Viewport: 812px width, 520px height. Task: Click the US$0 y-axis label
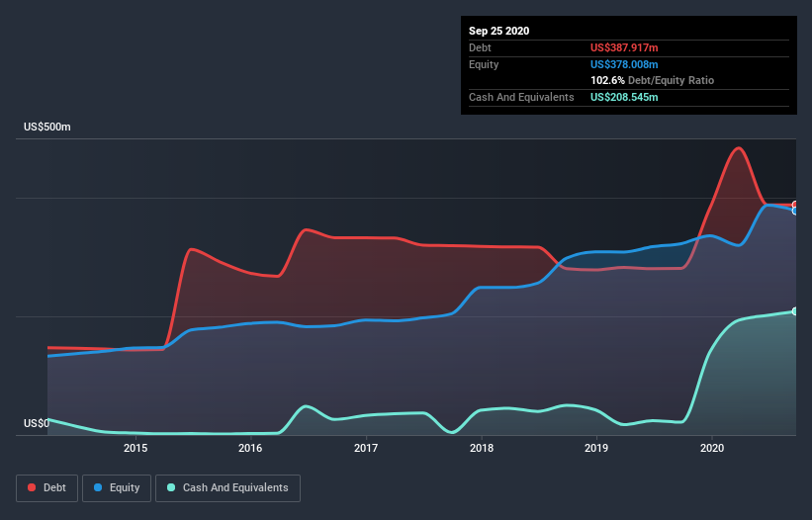(x=37, y=423)
